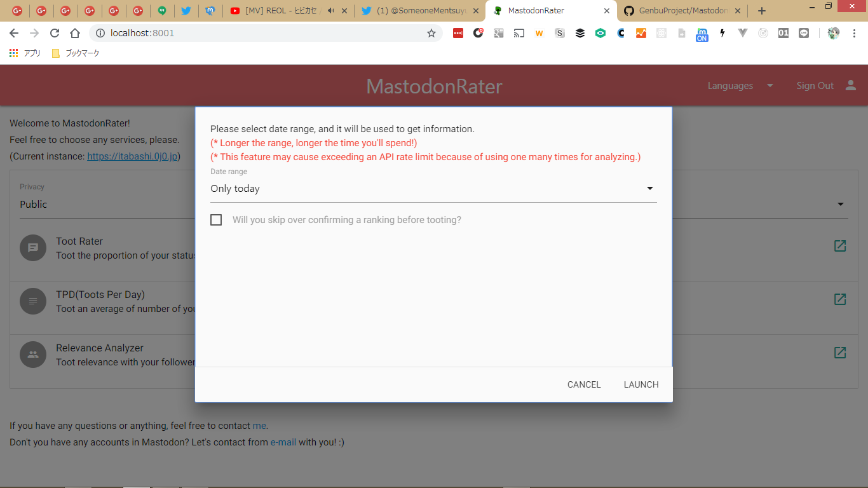Bookmark page with the star icon
The height and width of the screenshot is (488, 868).
431,33
